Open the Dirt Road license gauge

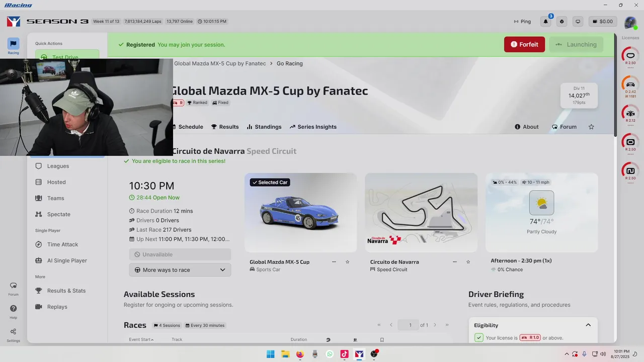(x=630, y=173)
